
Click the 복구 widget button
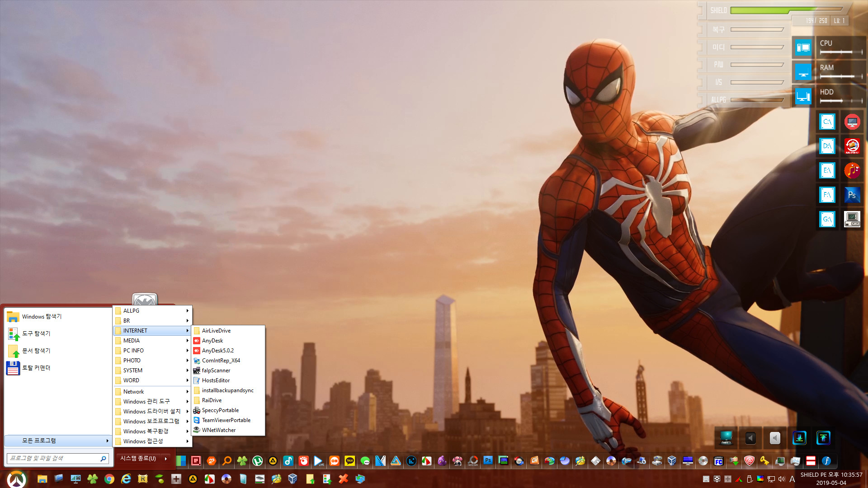tap(744, 30)
